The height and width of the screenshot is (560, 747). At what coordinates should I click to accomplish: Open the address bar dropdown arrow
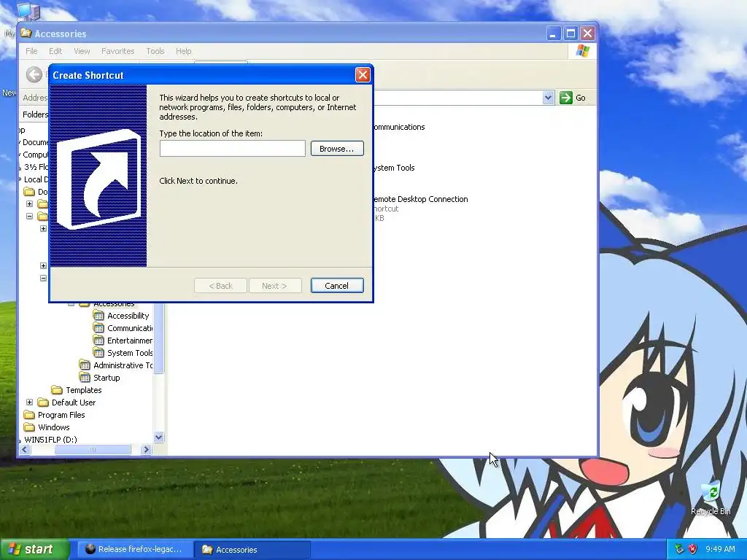(x=548, y=98)
